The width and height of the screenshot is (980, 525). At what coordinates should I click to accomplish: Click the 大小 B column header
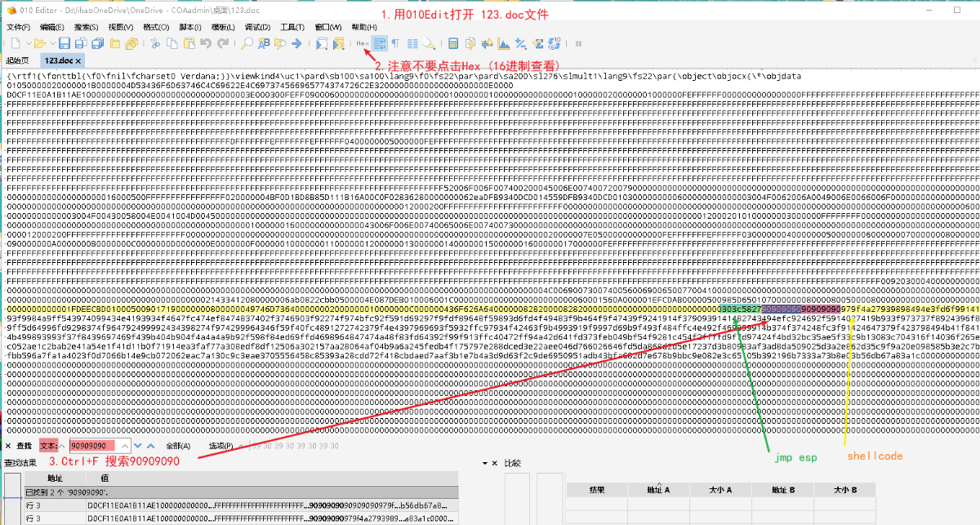point(844,489)
